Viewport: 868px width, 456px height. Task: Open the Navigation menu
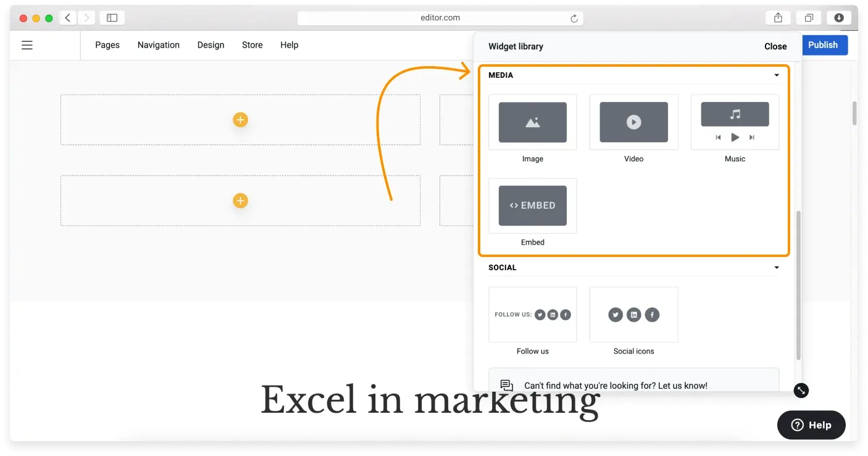coord(159,45)
